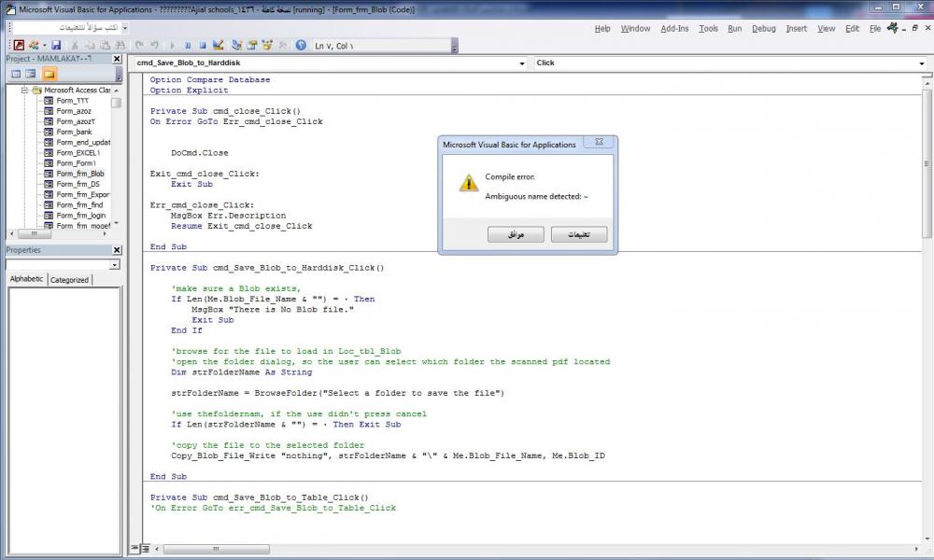Click the تعليمات (Help) button in error dialog
Viewport: 934px width, 560px height.
[x=579, y=234]
